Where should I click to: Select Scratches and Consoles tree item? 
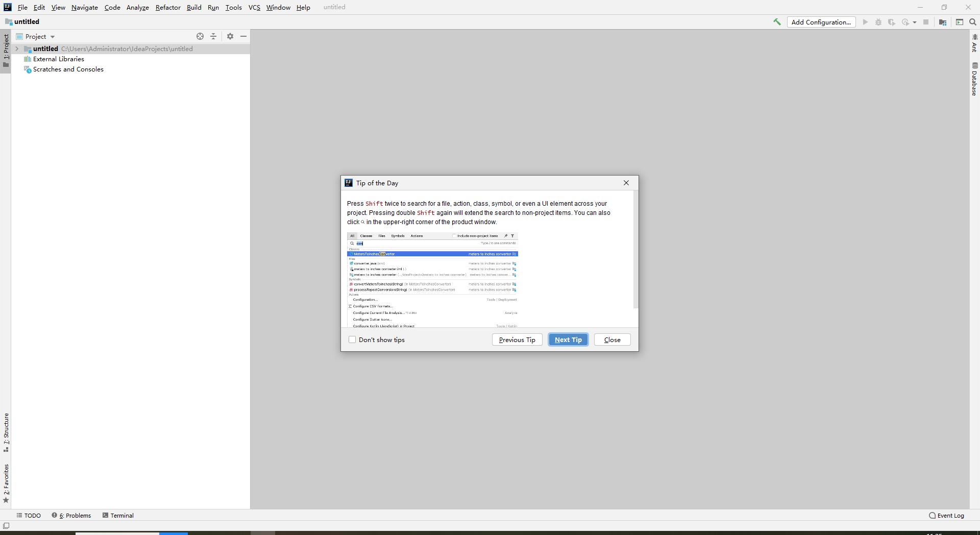64,69
